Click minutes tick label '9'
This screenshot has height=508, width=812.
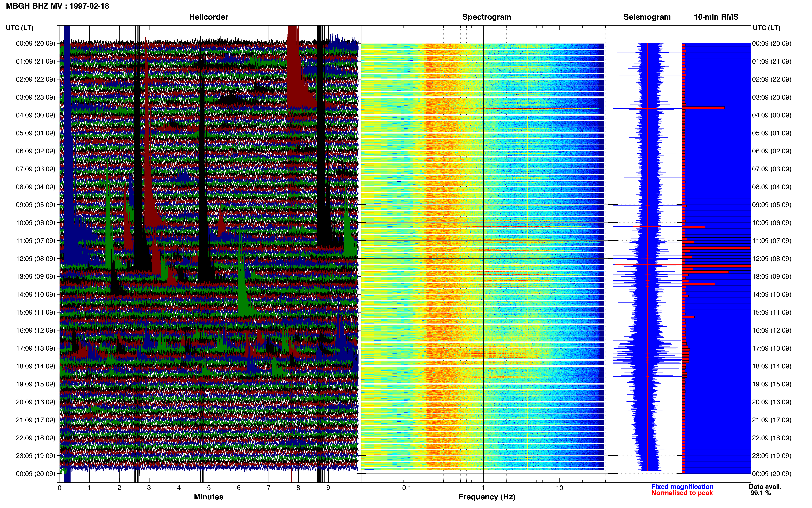[x=328, y=487]
